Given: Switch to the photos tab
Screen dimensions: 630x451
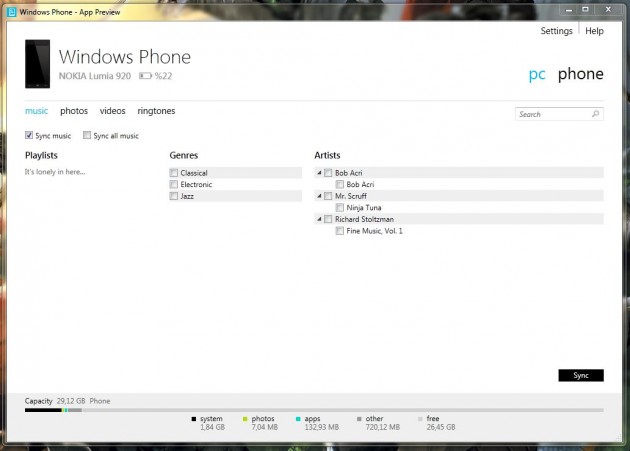Looking at the screenshot, I should coord(73,111).
